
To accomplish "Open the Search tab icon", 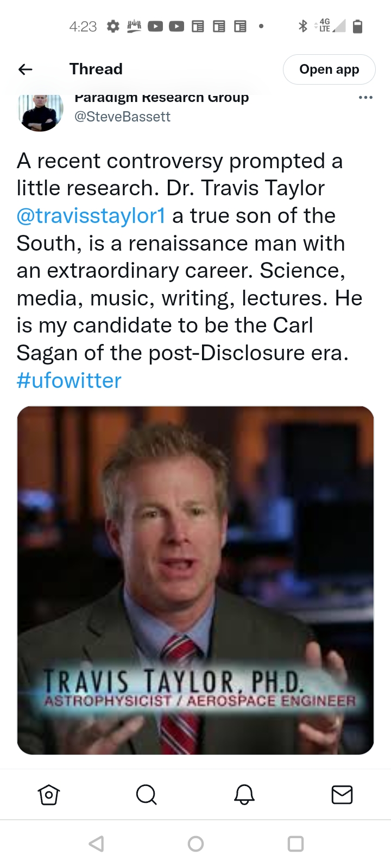I will (x=146, y=795).
